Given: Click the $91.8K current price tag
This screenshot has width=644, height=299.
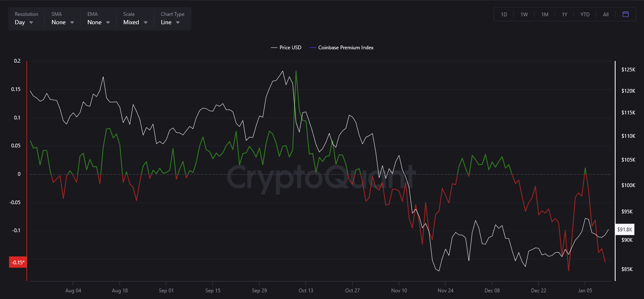Looking at the screenshot, I should (x=626, y=229).
